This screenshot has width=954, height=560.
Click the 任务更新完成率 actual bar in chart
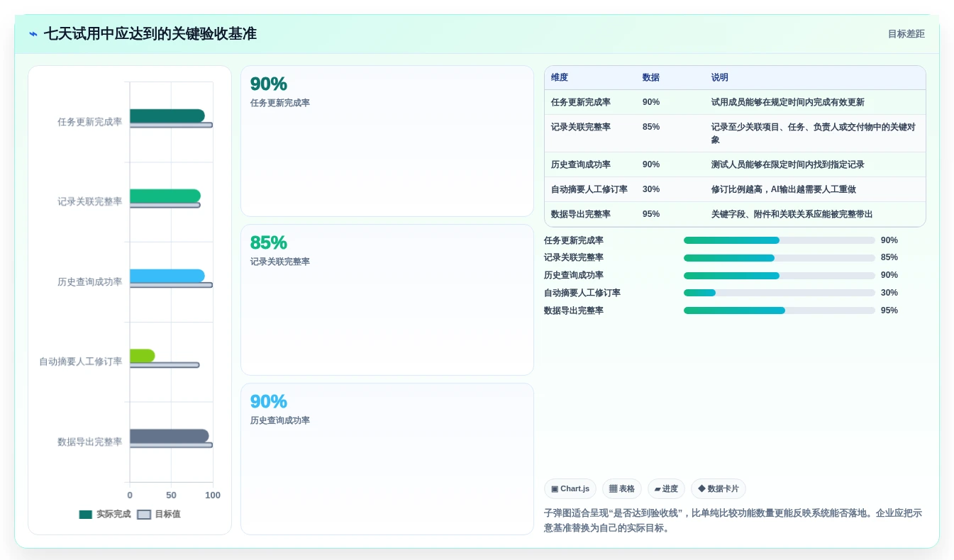167,116
